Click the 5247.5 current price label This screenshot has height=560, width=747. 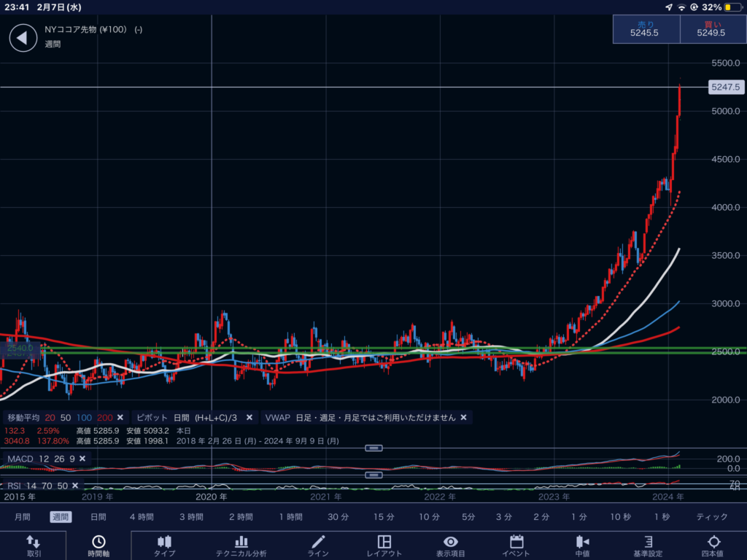(725, 87)
